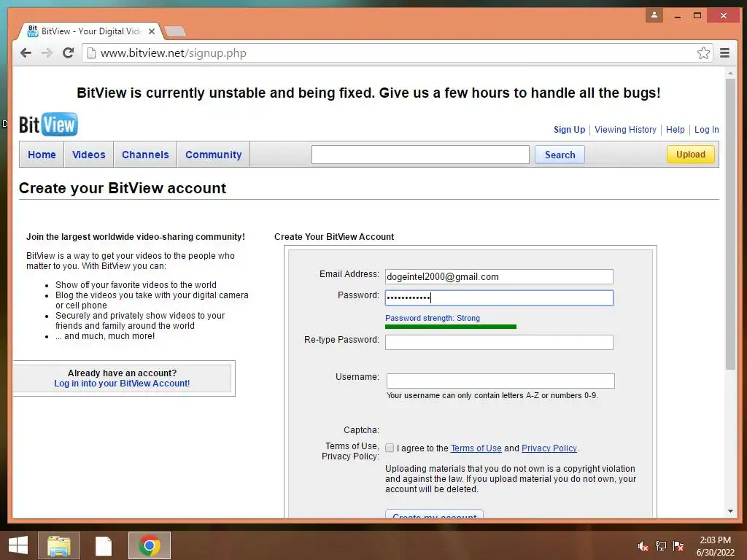Click the Sign Up link
This screenshot has height=560, width=747.
[569, 130]
